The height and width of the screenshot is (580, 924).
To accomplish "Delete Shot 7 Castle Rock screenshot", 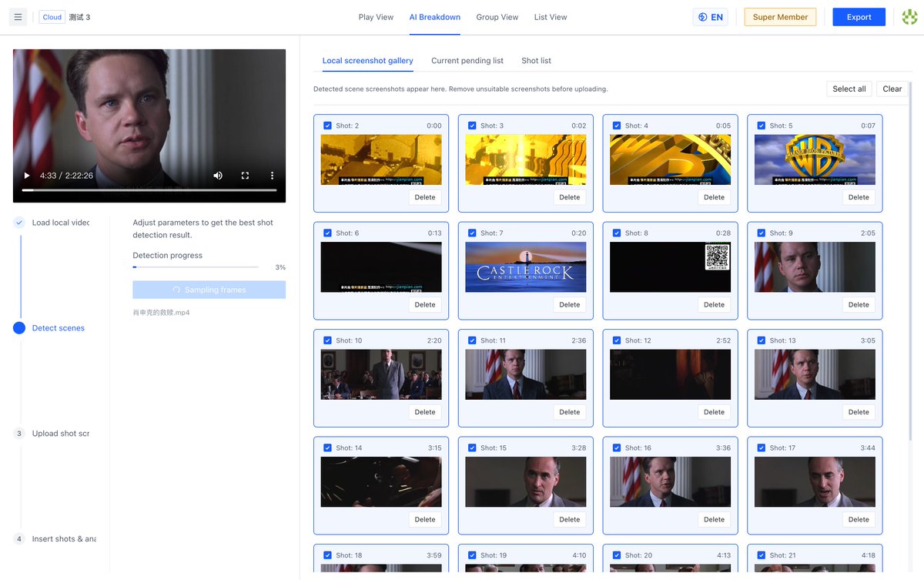I will click(570, 304).
